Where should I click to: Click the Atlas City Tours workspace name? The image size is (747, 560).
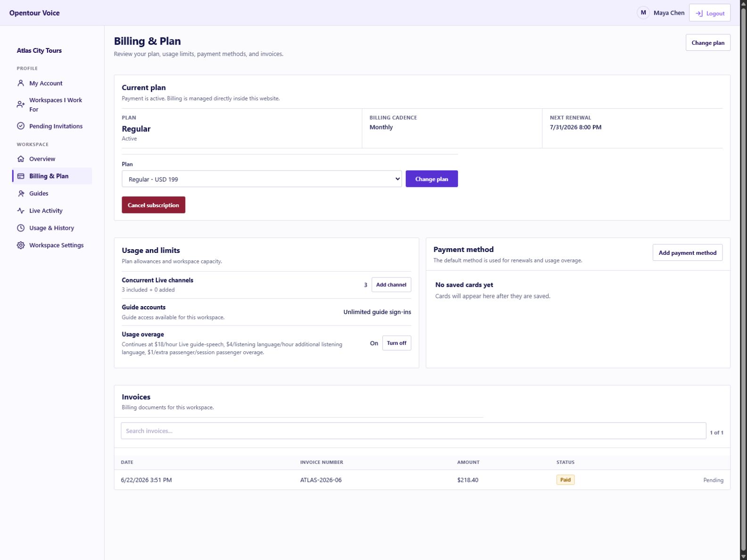[39, 51]
